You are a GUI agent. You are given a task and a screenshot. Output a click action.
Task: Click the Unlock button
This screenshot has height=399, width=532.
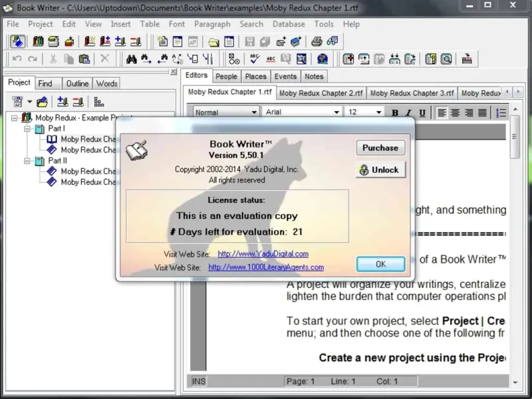(x=380, y=170)
